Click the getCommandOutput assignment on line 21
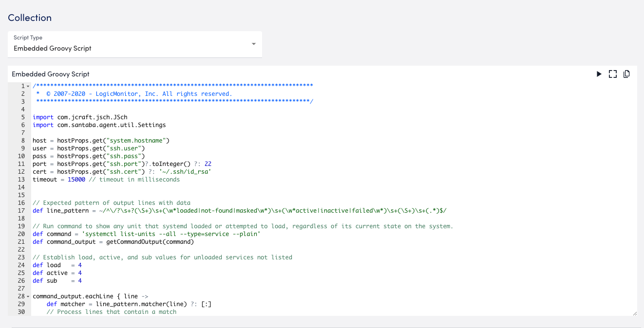The image size is (644, 328). click(x=112, y=241)
